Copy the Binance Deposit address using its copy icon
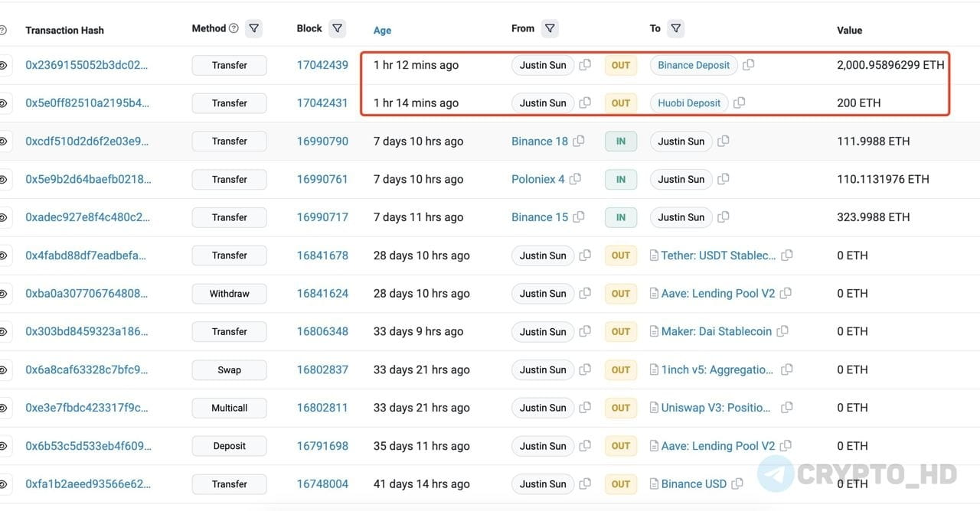The width and height of the screenshot is (980, 511). pos(748,65)
